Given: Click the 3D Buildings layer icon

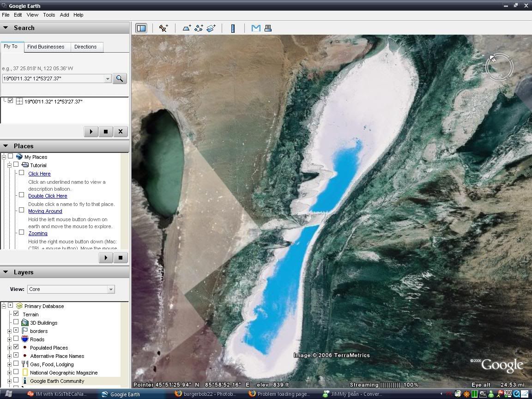Looking at the screenshot, I should point(25,322).
